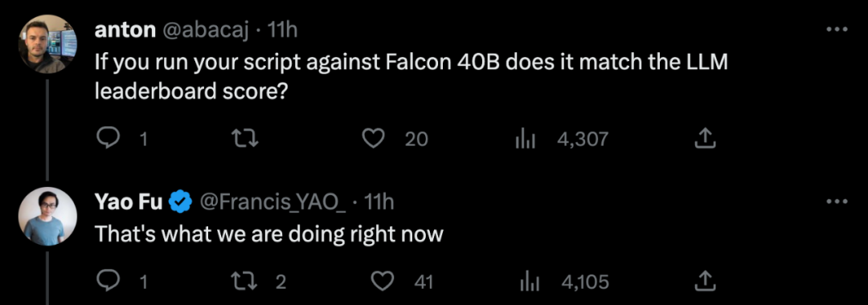Like anton's tweet with 20 likes

pos(374,139)
